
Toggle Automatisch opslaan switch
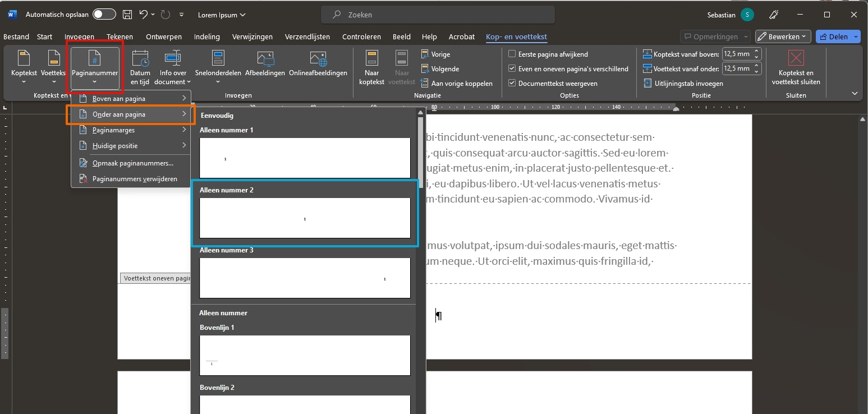point(104,15)
